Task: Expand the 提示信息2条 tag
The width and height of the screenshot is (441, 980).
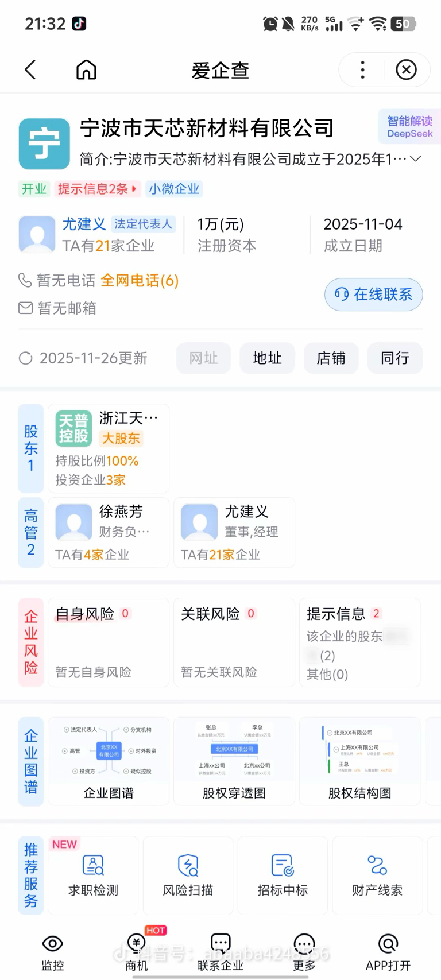Action: [98, 189]
